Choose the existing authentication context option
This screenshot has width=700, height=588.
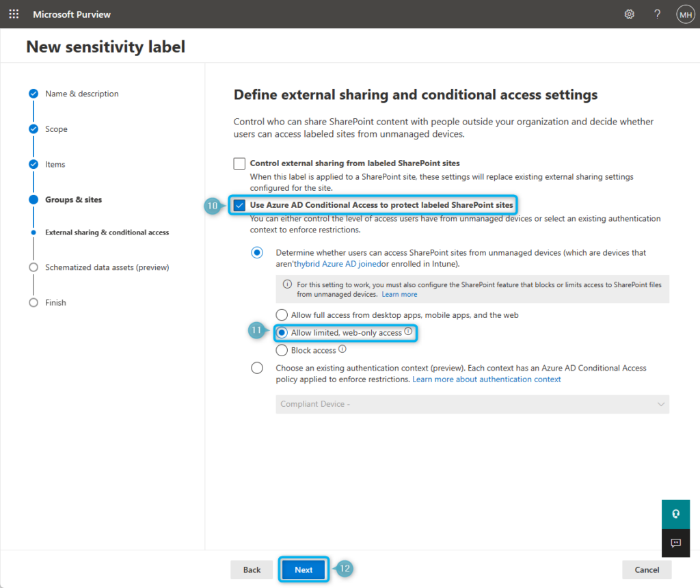point(257,367)
